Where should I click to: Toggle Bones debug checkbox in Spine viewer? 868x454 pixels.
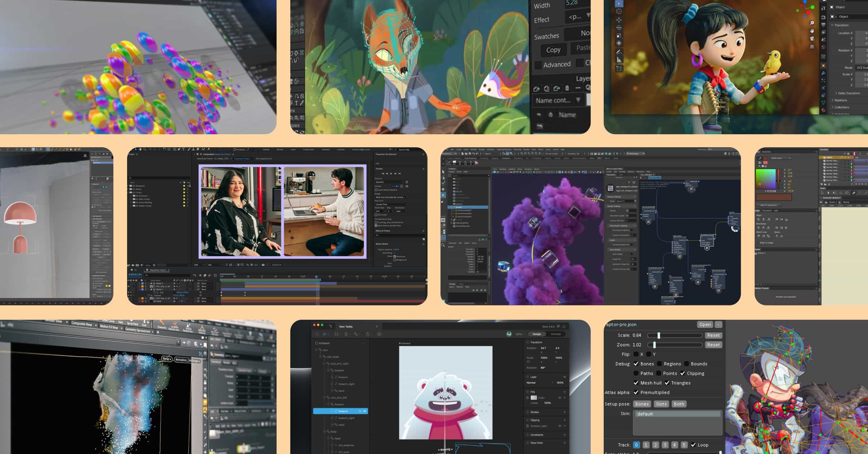pos(636,364)
